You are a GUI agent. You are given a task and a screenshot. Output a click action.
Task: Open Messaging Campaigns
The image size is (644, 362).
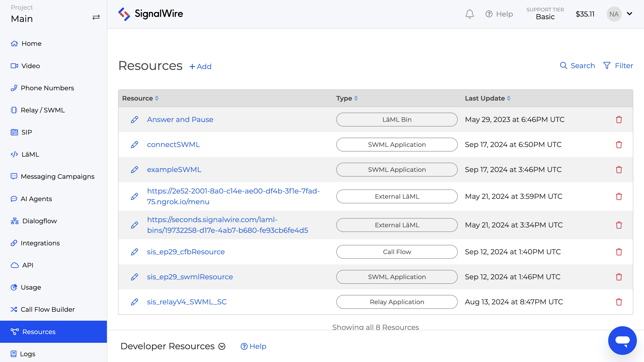coord(53,177)
